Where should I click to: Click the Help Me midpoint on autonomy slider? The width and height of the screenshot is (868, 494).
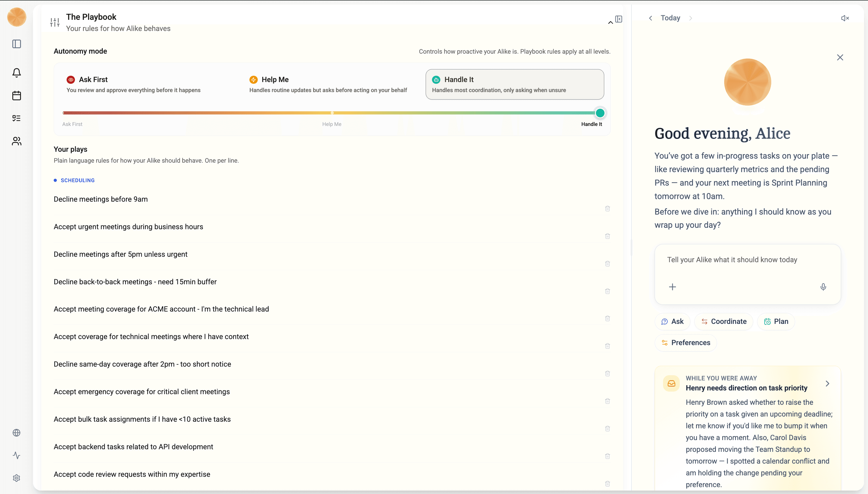pyautogui.click(x=332, y=113)
